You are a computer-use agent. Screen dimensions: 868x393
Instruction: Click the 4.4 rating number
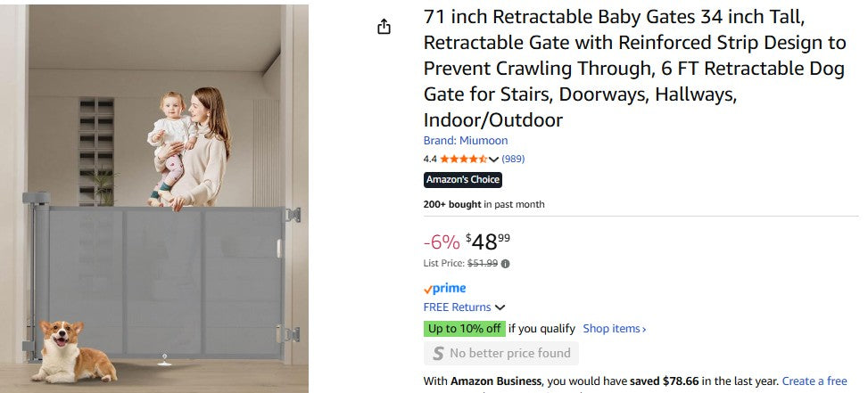(x=430, y=160)
